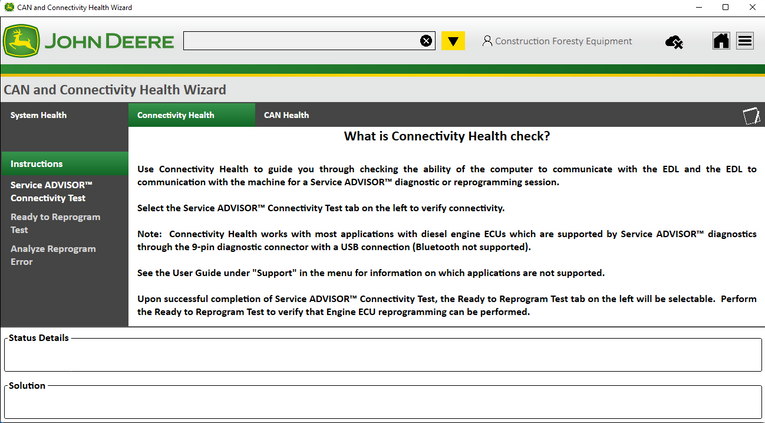The height and width of the screenshot is (423, 765).
Task: Click the Solution text area
Action: click(383, 402)
